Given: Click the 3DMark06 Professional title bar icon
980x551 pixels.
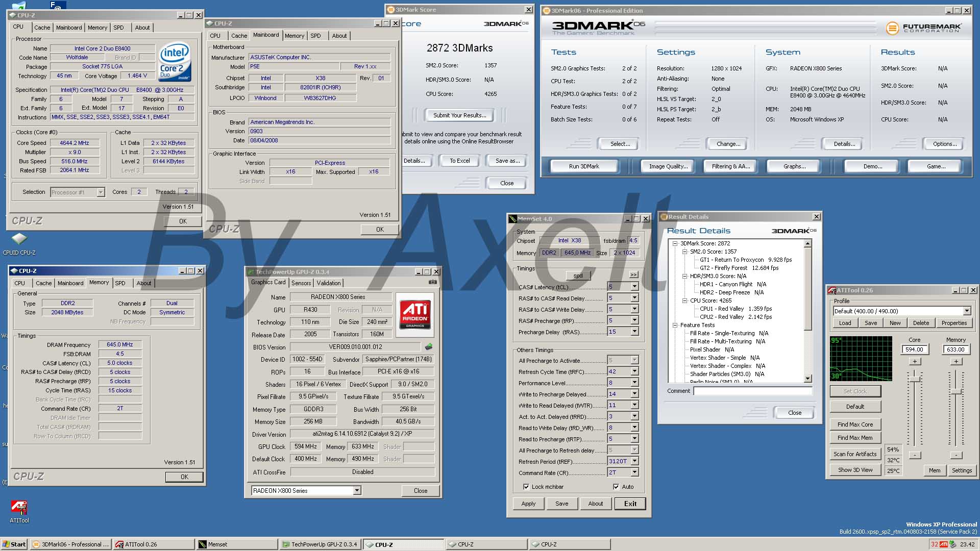Looking at the screenshot, I should (546, 11).
